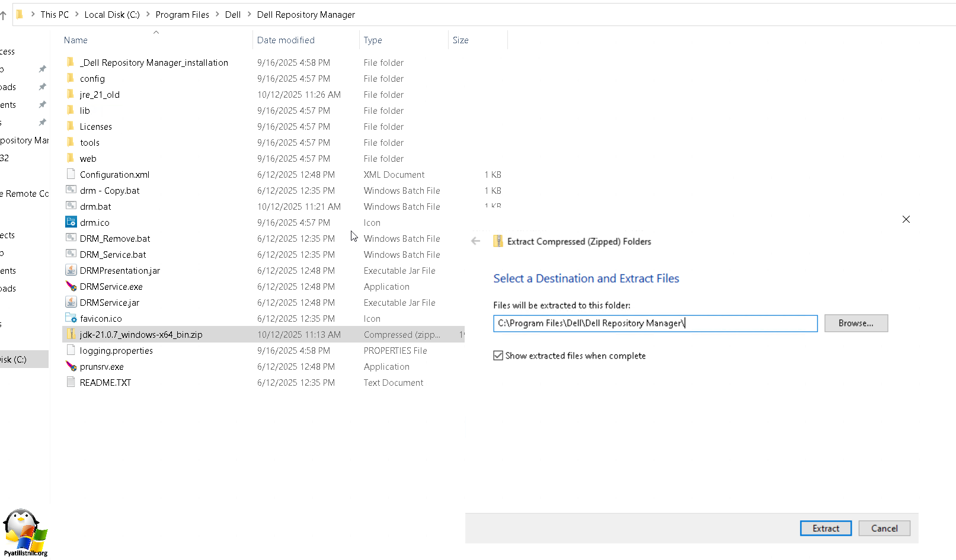This screenshot has height=560, width=956.
Task: Cancel the extraction dialog
Action: (884, 528)
